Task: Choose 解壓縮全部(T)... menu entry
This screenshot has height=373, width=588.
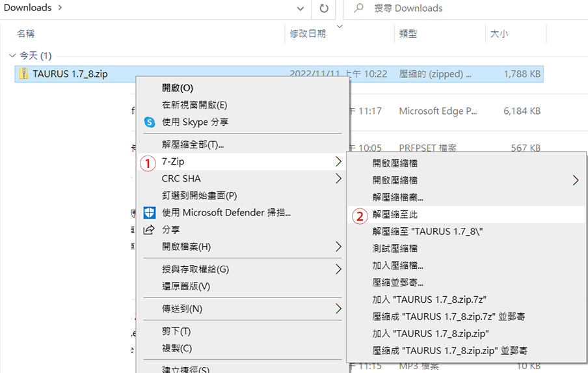Action: 193,144
